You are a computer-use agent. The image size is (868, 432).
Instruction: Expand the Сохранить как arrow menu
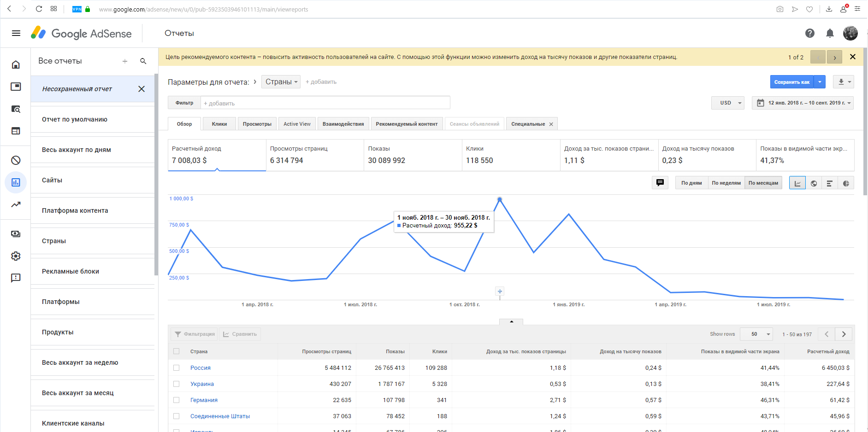820,82
